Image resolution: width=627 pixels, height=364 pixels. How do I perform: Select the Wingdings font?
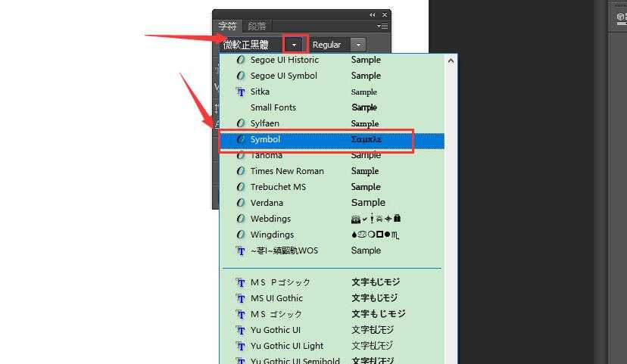pos(272,235)
